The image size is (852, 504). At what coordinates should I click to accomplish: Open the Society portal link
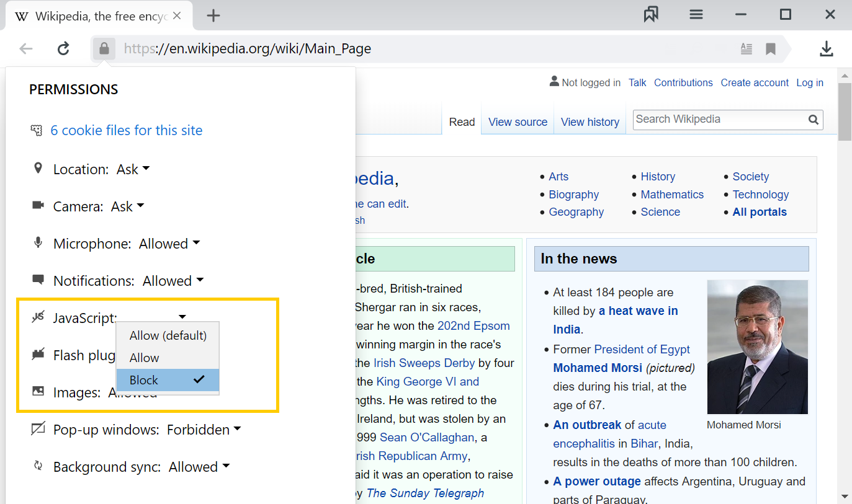coord(750,177)
